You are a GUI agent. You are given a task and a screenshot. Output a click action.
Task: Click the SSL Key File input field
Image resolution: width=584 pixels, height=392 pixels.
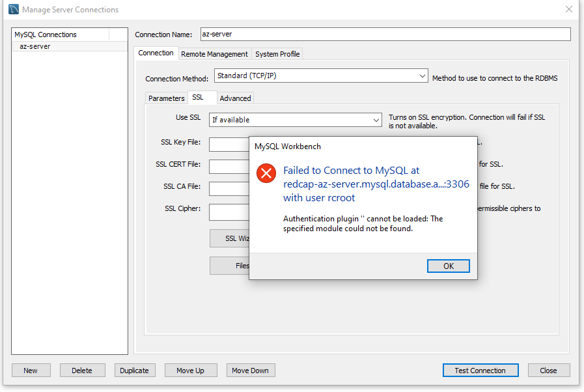pyautogui.click(x=229, y=145)
